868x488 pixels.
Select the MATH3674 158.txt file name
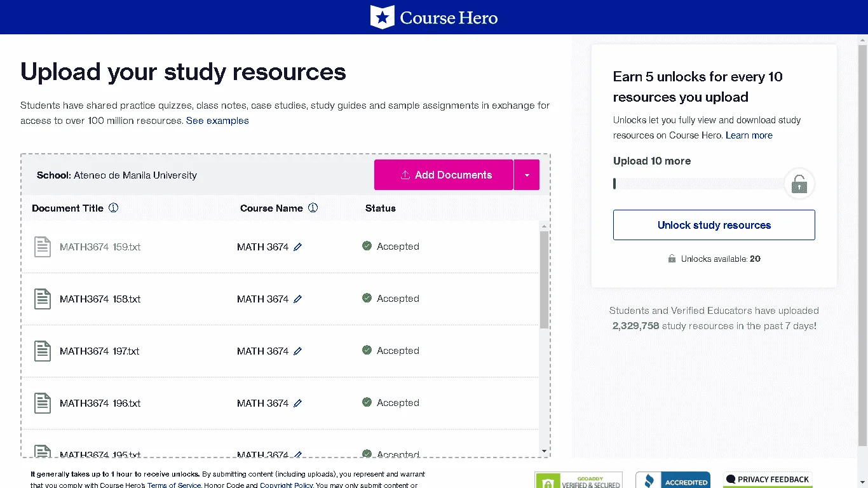tap(100, 299)
